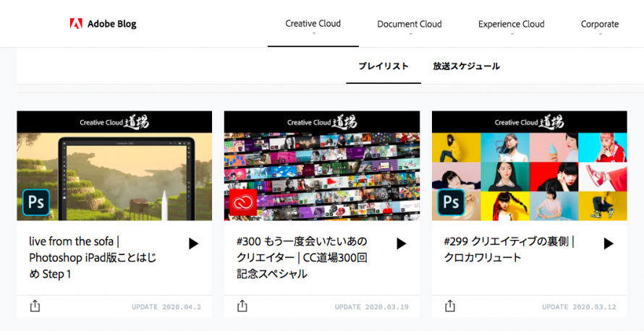Share the live from the sofa card

point(35,306)
